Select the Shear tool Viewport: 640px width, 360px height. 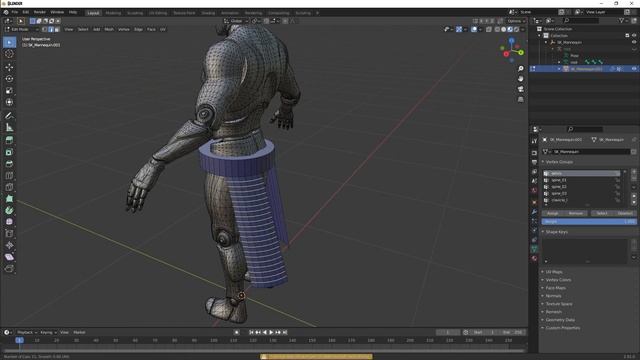pos(9,257)
